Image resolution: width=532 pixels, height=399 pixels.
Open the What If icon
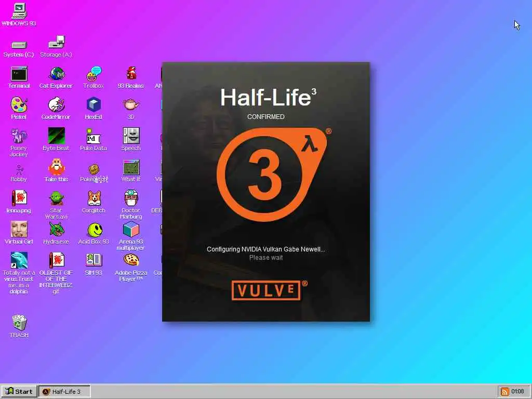(x=131, y=170)
